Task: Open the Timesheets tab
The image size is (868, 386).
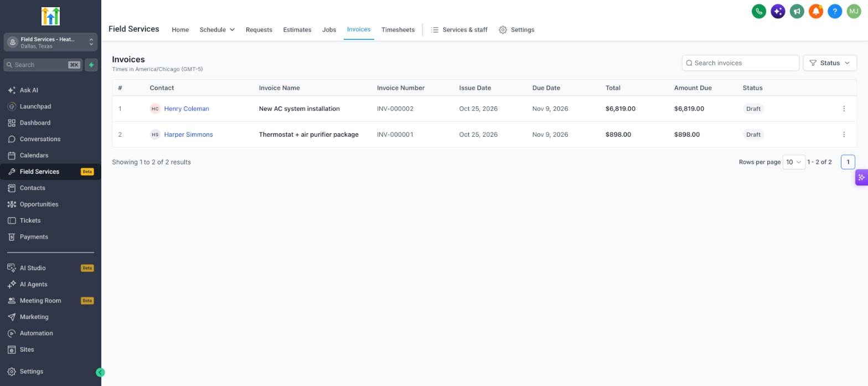Action: (398, 30)
